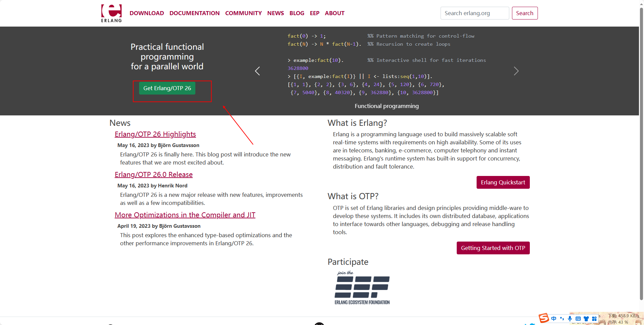The image size is (644, 325).
Task: Click date line April 19, 2023 by Björn Gustavsson
Action: coord(159,226)
